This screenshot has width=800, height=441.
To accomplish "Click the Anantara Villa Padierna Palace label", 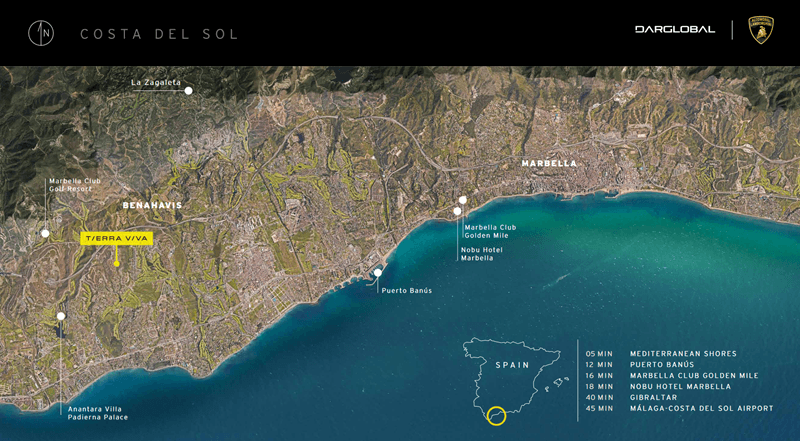I will [x=98, y=413].
